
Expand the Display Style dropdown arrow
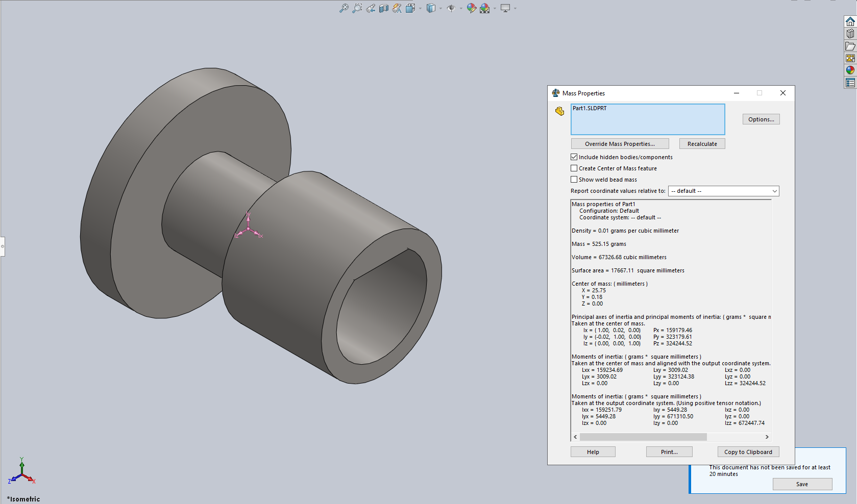440,8
